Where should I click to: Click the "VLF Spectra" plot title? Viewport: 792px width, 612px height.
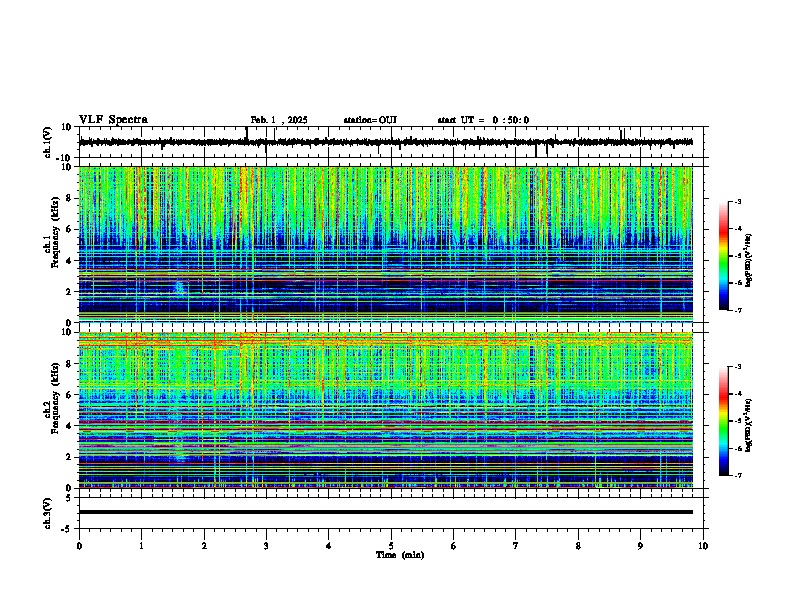pos(113,120)
